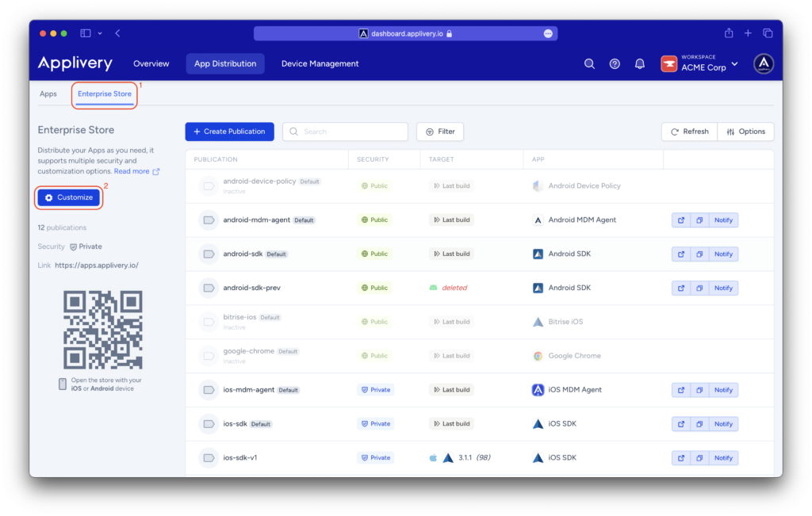Refresh the publications list

click(x=690, y=132)
